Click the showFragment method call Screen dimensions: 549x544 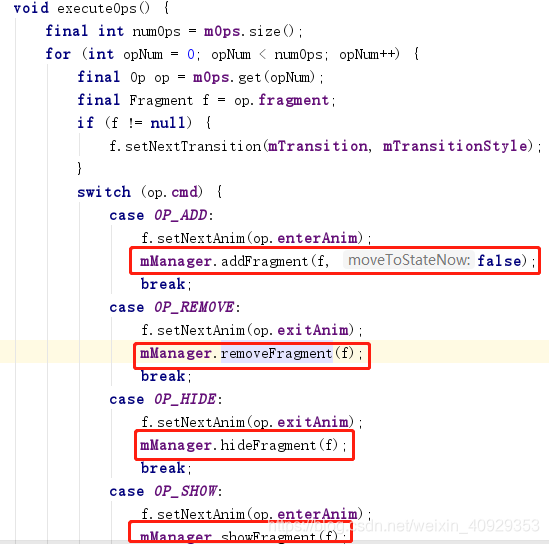coord(268,536)
